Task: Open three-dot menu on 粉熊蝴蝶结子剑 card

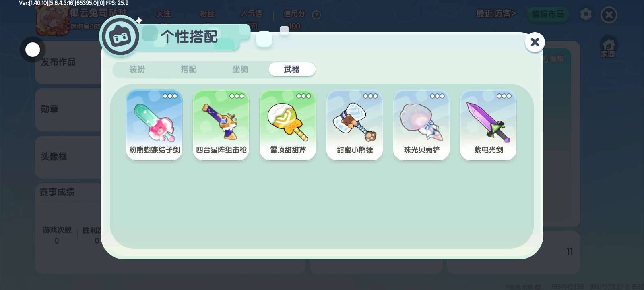Action: (170, 96)
